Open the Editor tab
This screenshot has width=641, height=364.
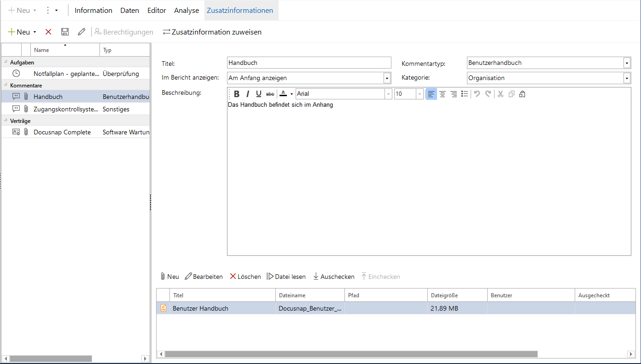click(157, 10)
